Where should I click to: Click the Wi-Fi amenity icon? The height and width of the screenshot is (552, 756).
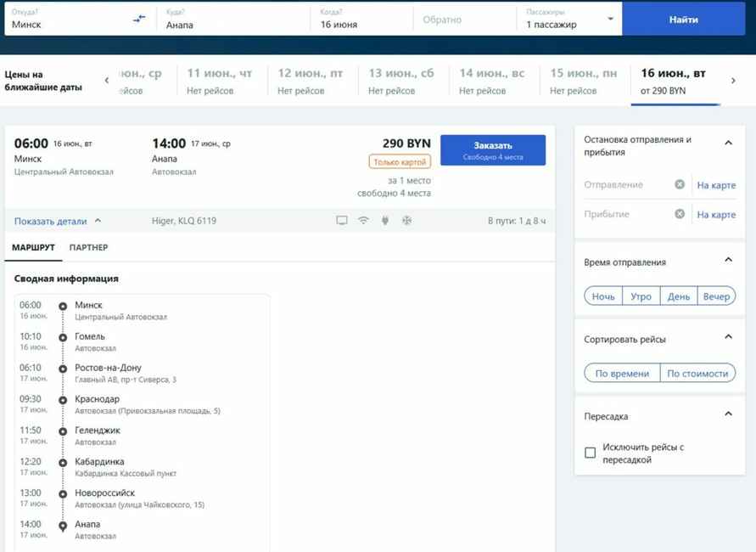point(362,220)
